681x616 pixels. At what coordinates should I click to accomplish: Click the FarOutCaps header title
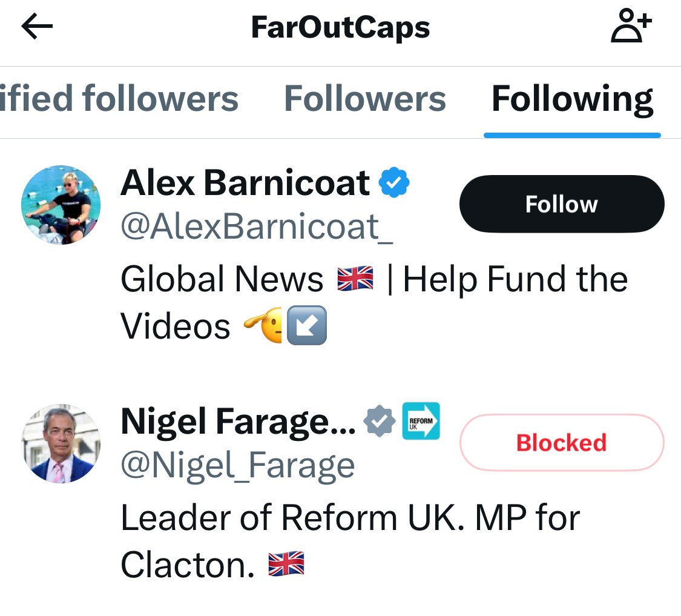(x=340, y=27)
